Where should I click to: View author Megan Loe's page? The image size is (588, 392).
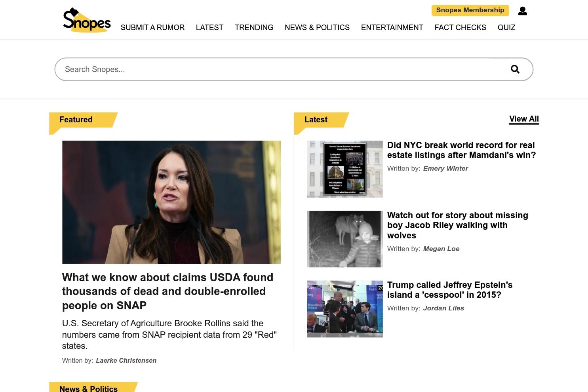(x=441, y=249)
